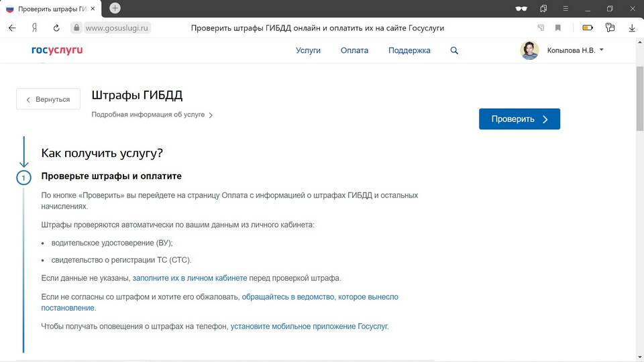Click the Госуслуги logo

pyautogui.click(x=57, y=50)
